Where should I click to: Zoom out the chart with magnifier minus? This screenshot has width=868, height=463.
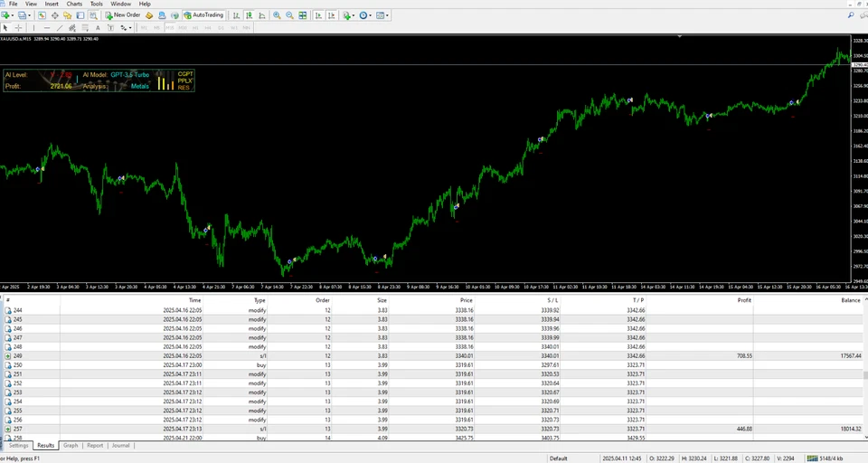(x=289, y=15)
